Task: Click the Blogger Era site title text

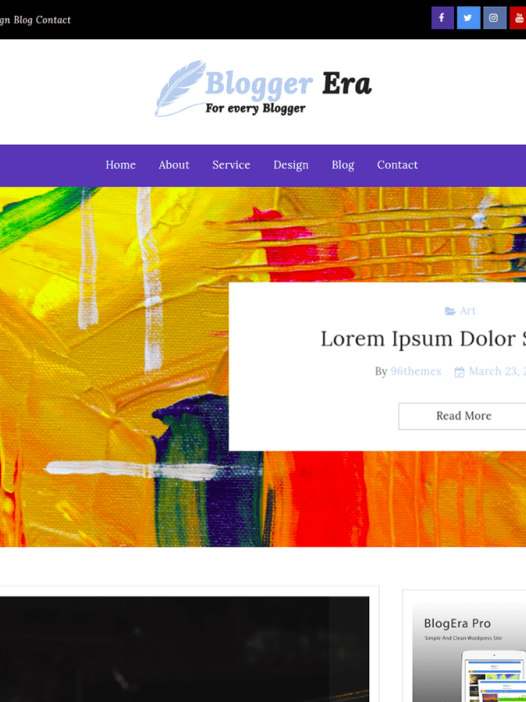Action: click(288, 84)
